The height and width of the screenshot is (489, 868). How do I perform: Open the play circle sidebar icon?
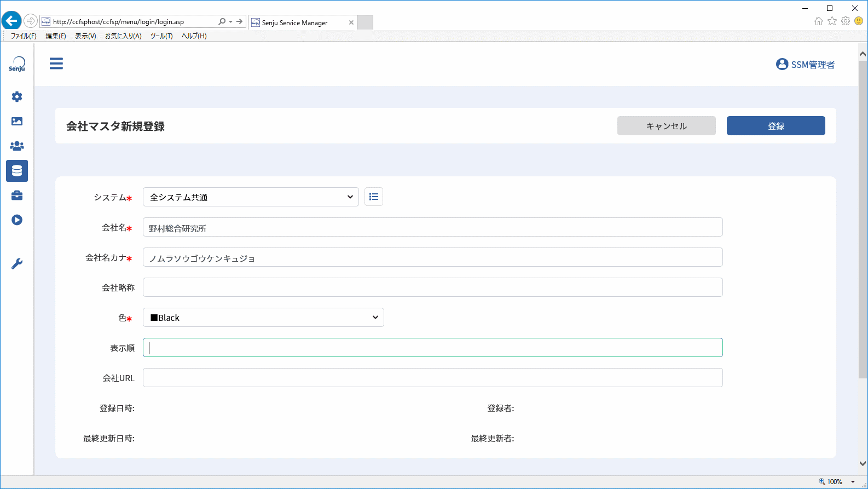pyautogui.click(x=17, y=220)
